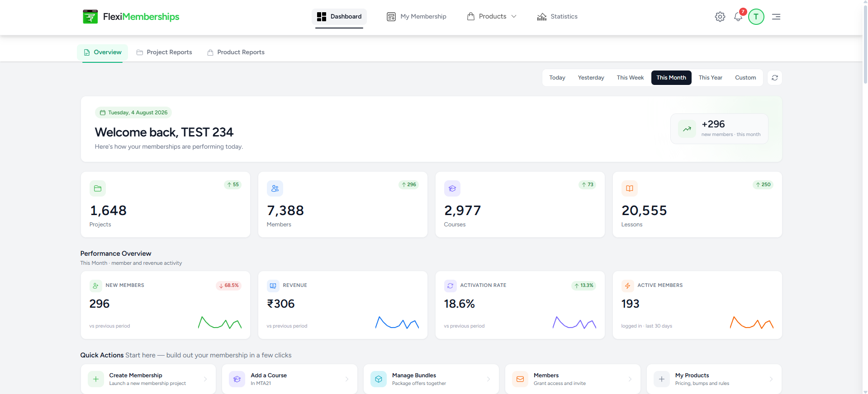868x394 pixels.
Task: Go to the Statistics menu item
Action: click(x=557, y=17)
